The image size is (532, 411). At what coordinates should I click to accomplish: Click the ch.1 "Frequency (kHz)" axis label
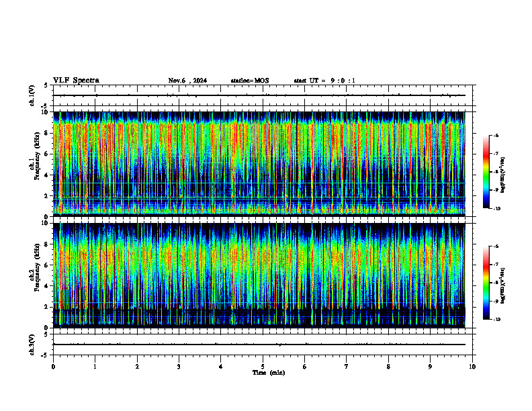point(37,156)
